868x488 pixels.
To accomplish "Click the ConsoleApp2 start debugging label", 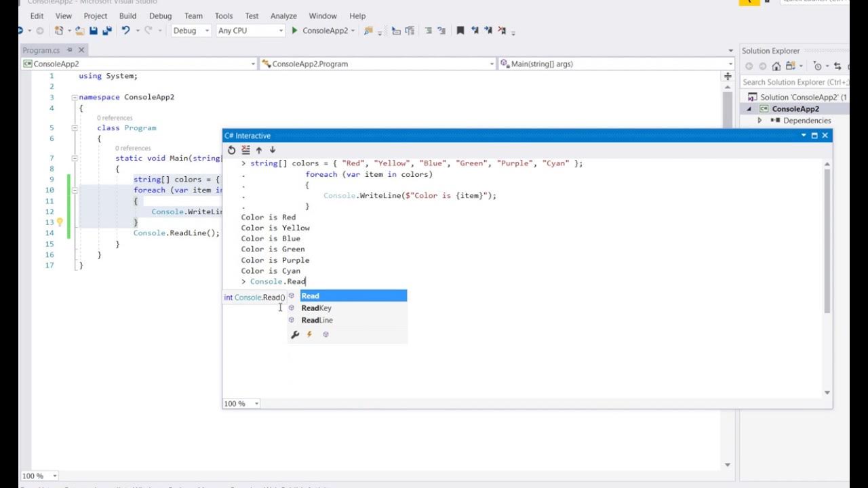I will pyautogui.click(x=325, y=30).
